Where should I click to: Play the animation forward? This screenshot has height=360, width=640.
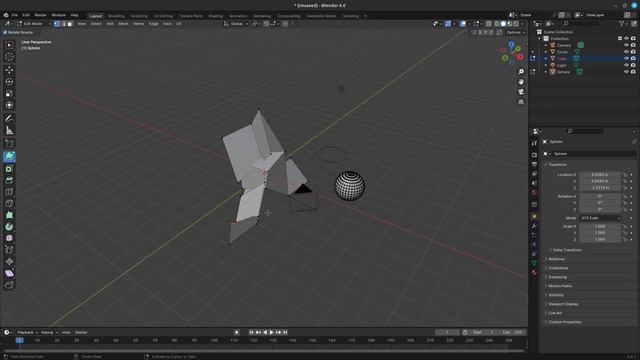[x=271, y=332]
